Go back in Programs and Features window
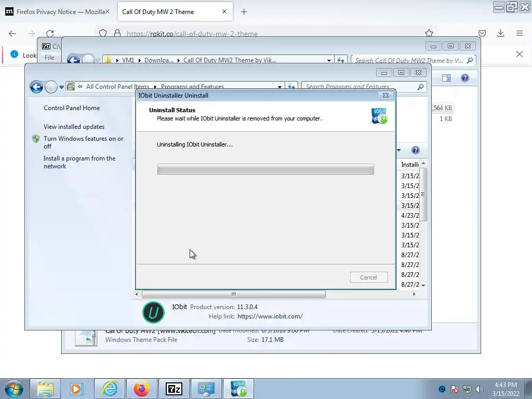The image size is (532, 399). click(x=36, y=87)
